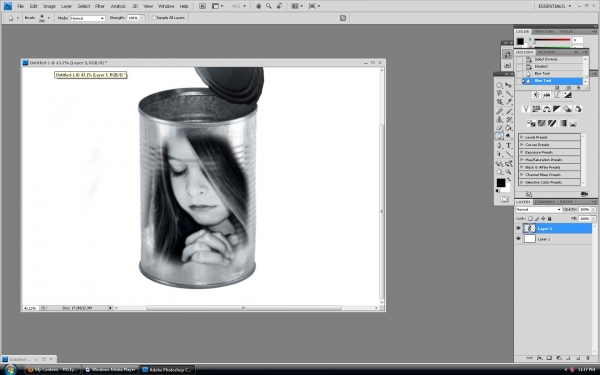This screenshot has width=600, height=375.
Task: Click the Hand tool in the application bar
Action: (258, 6)
